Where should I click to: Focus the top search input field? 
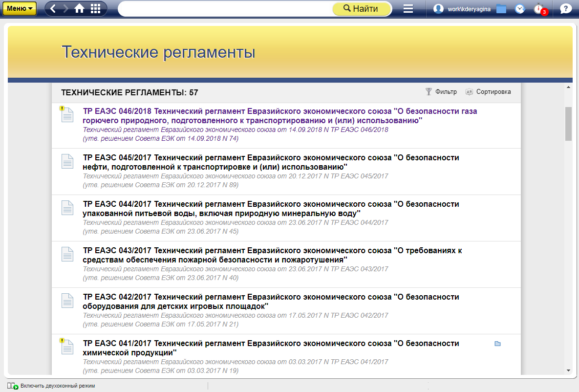tap(225, 8)
